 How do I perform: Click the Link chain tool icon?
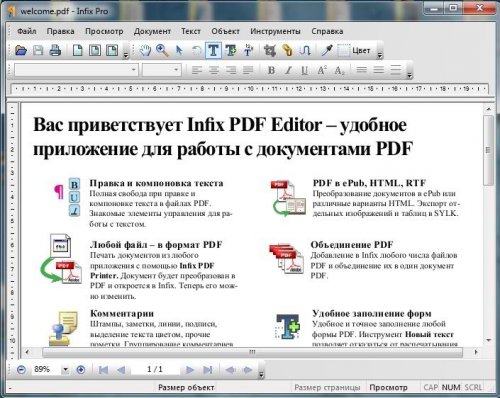[x=287, y=51]
